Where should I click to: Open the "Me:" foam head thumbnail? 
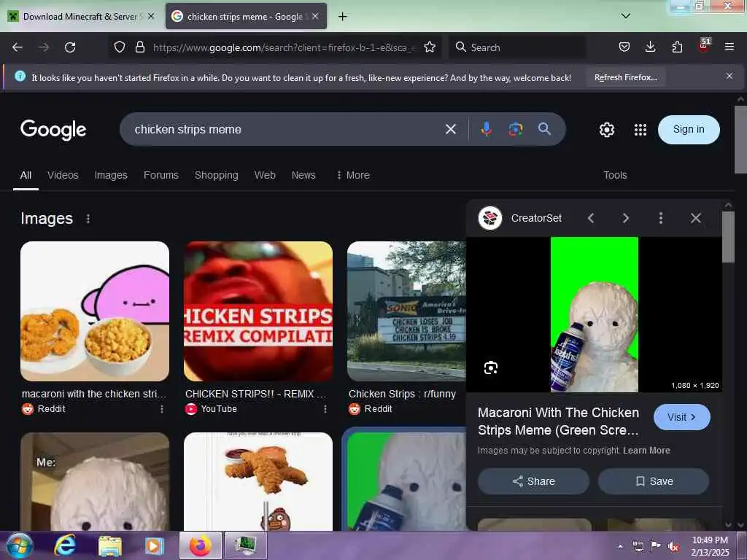pos(95,481)
